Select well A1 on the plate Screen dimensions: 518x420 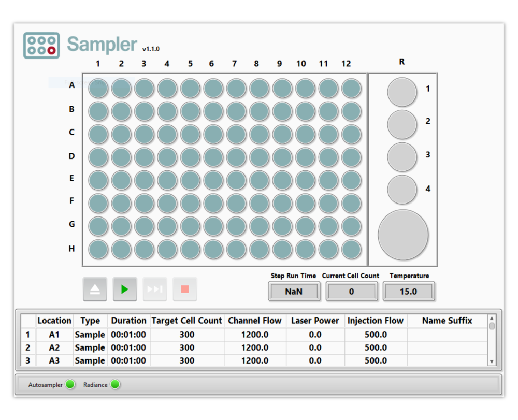(x=97, y=88)
